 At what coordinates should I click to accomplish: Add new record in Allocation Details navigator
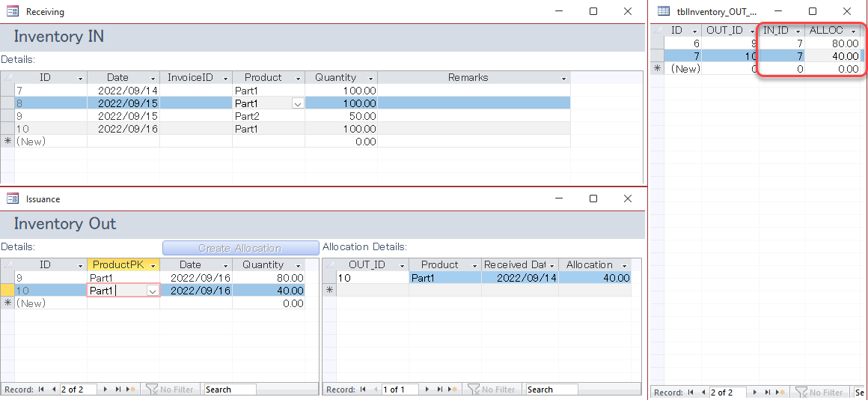[453, 390]
